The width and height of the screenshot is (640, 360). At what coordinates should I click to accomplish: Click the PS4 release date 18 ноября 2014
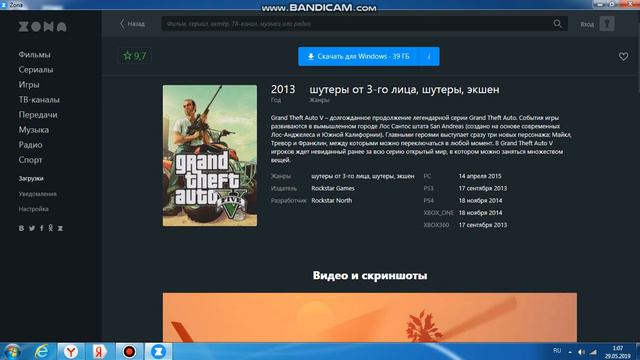pyautogui.click(x=480, y=200)
